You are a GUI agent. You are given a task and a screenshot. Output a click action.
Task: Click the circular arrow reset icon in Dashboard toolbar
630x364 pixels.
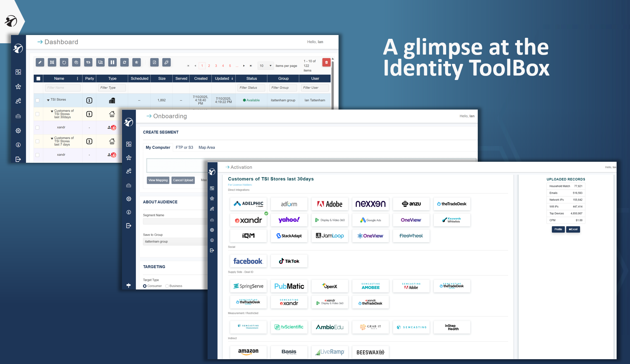tap(64, 62)
